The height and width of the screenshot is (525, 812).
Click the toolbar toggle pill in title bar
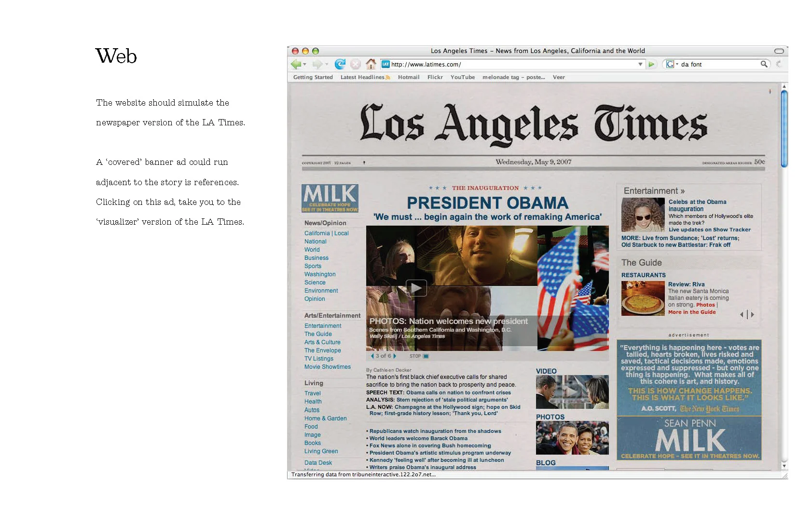779,51
